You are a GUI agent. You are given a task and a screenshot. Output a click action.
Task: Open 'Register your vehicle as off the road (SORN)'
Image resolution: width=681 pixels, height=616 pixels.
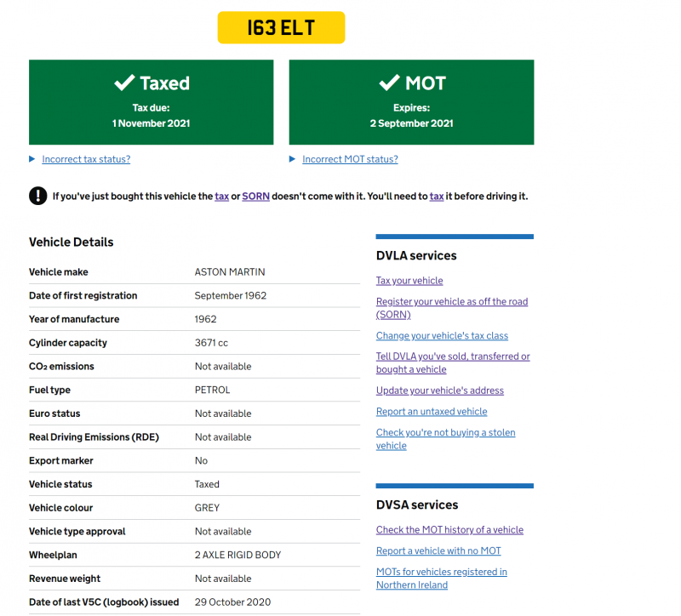452,308
